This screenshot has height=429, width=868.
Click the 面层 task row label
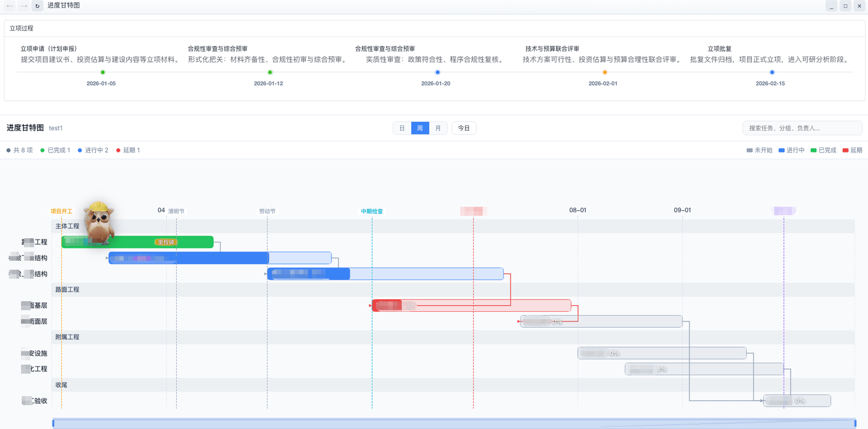click(x=34, y=321)
